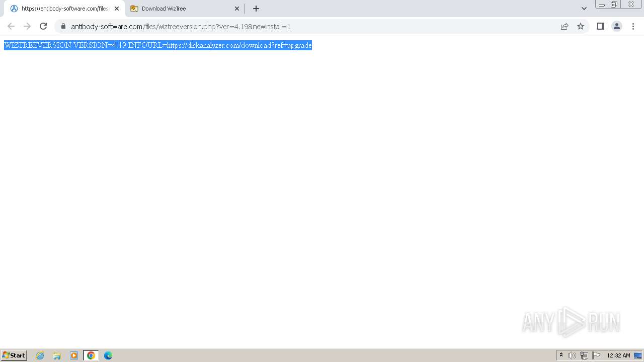Viewport: 644px width, 362px height.
Task: Restore down the Chrome window
Action: 614,5
